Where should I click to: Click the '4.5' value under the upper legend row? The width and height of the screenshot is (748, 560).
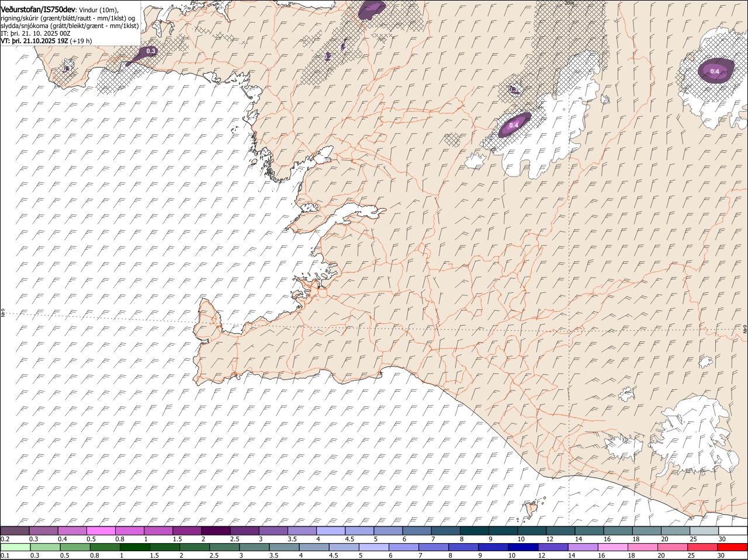350,539
